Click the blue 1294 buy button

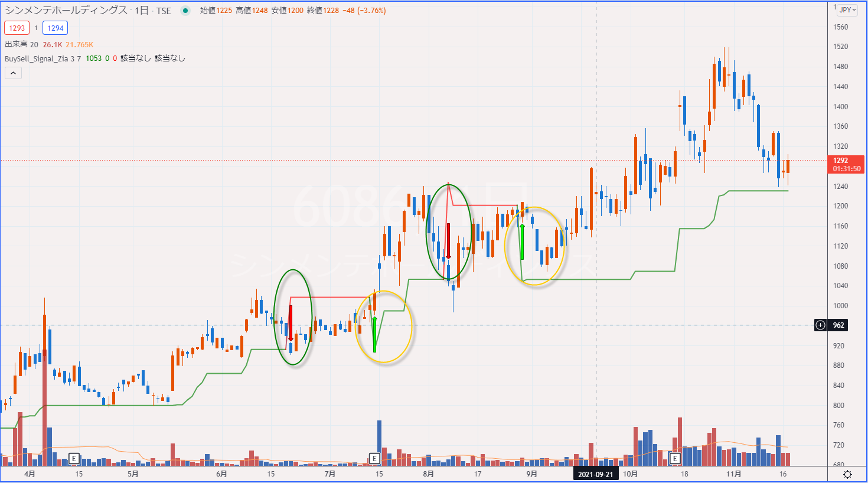click(55, 28)
